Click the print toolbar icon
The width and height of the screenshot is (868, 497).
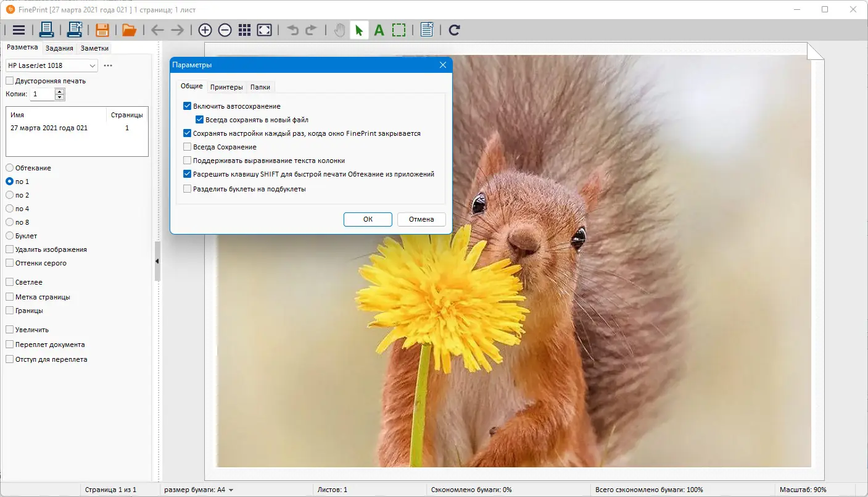coord(47,30)
